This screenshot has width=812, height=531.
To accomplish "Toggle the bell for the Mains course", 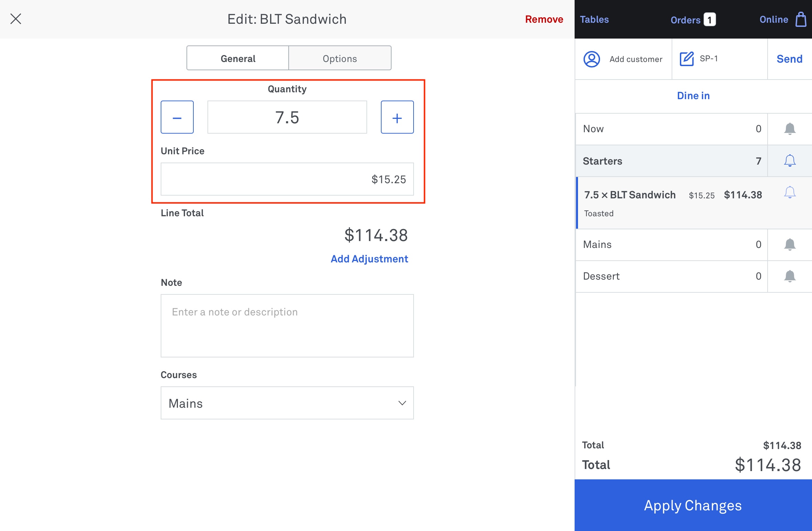I will click(790, 245).
